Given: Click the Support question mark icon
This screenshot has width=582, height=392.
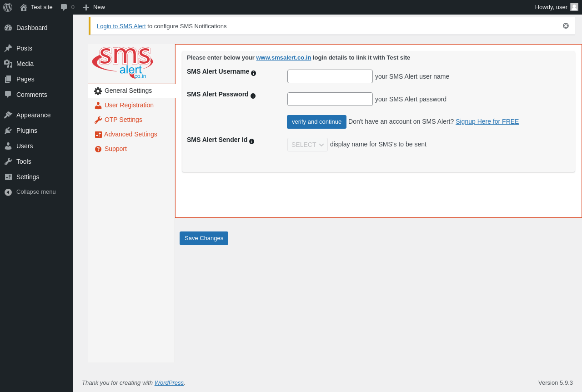Looking at the screenshot, I should [98, 149].
